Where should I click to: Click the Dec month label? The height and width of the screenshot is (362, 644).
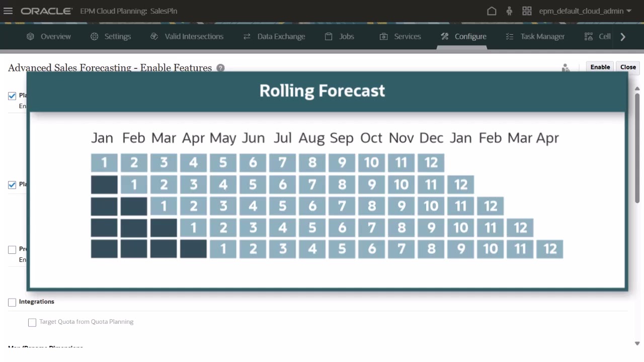coord(431,138)
